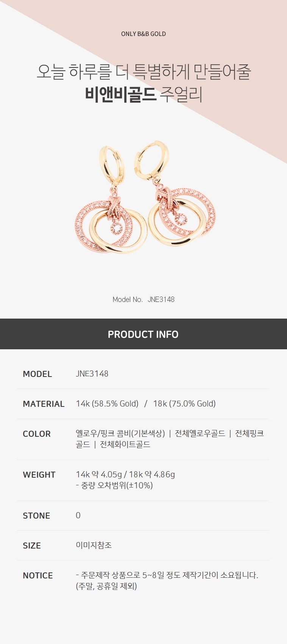Viewport: 287px width, 644px height.
Task: Click the MODEL row label
Action: [x=37, y=374]
